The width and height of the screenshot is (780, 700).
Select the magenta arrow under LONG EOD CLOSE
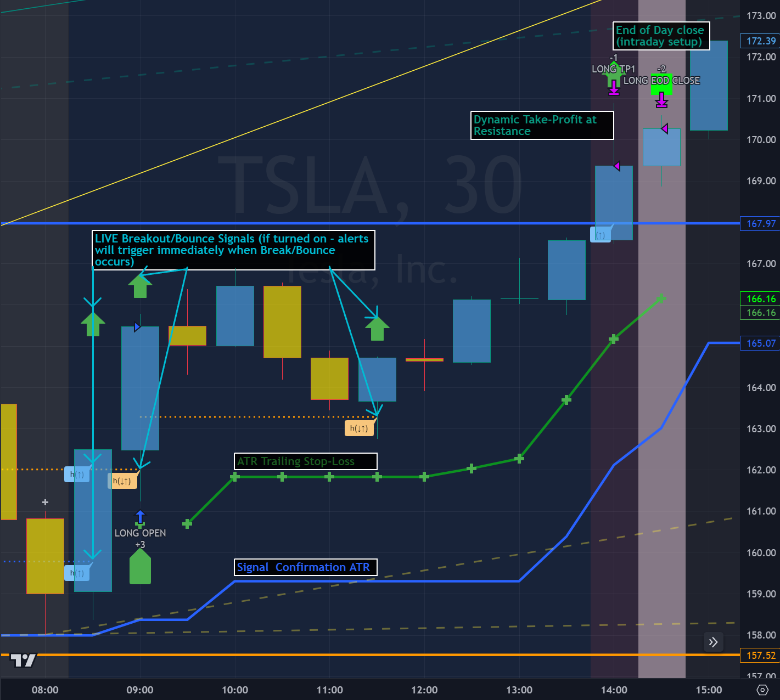click(x=662, y=100)
